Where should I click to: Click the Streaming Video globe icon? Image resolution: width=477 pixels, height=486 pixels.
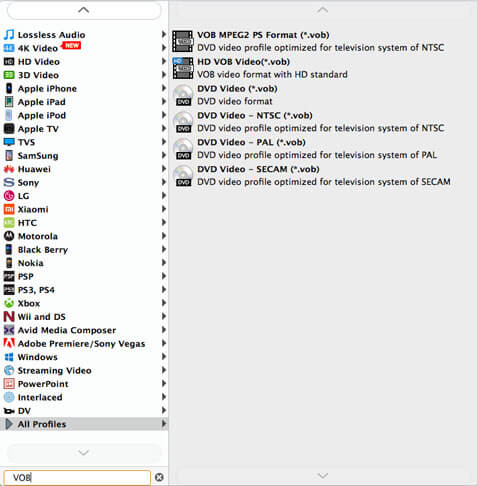coord(9,370)
